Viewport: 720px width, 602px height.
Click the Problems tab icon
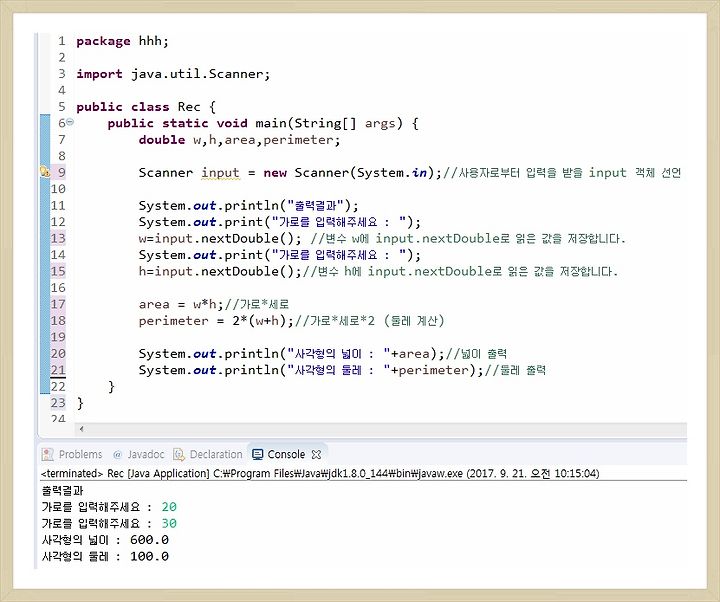coord(47,454)
